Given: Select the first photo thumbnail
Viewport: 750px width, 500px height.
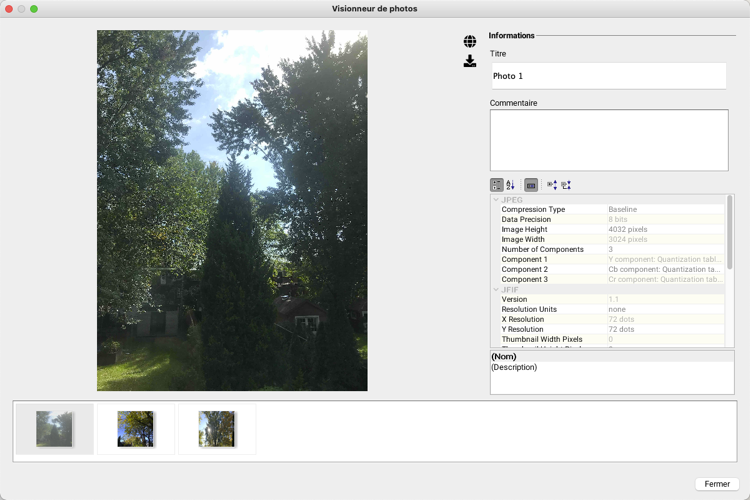Looking at the screenshot, I should (x=54, y=429).
